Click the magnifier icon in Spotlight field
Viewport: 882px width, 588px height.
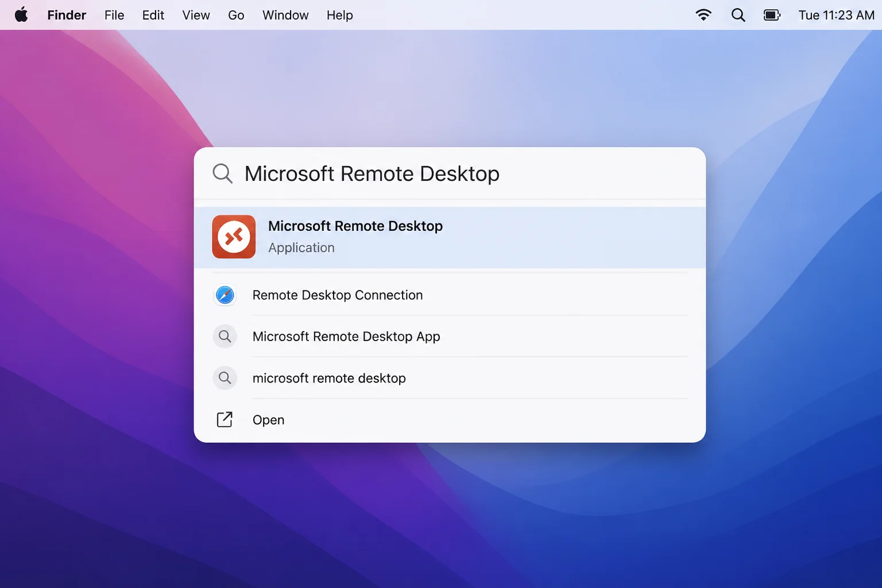tap(223, 173)
